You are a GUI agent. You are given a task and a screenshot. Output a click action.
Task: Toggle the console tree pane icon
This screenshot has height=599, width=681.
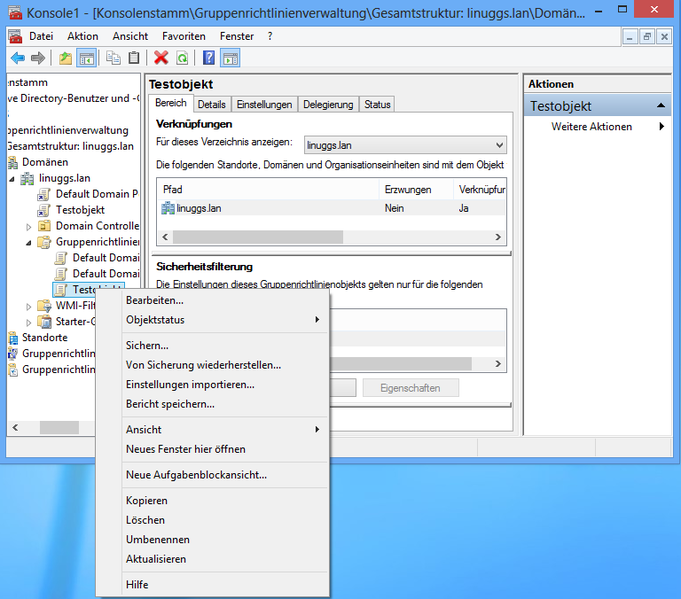point(87,58)
